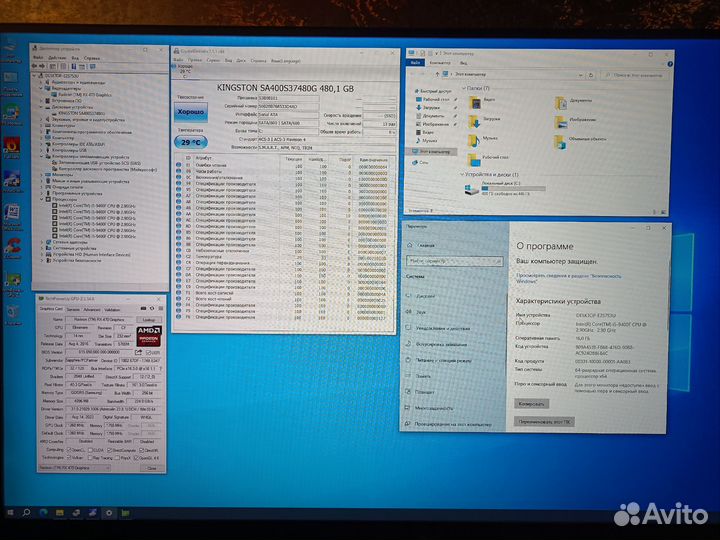The width and height of the screenshot is (720, 540).
Task: Click Lookup button in GPU-Z
Action: (149, 319)
